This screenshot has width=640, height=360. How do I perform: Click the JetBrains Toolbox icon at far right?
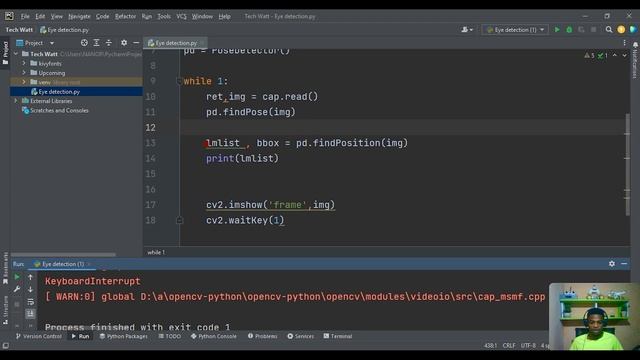pos(633,30)
